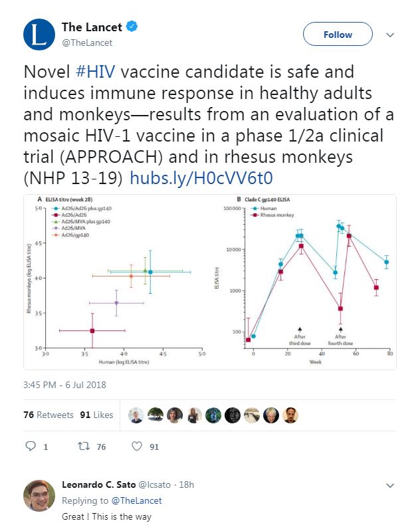This screenshot has width=420, height=531.
Task: Open the tweet timestamp 6 Jul 2018
Action: click(64, 385)
